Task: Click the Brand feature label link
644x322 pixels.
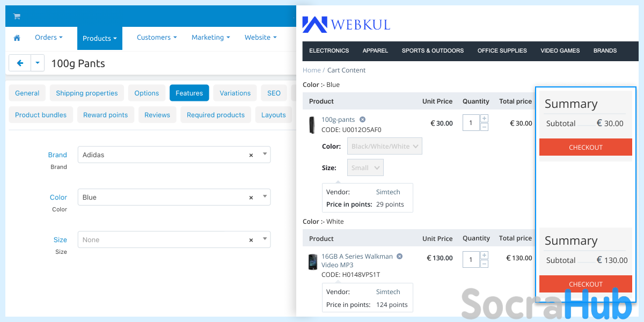Action: click(57, 155)
